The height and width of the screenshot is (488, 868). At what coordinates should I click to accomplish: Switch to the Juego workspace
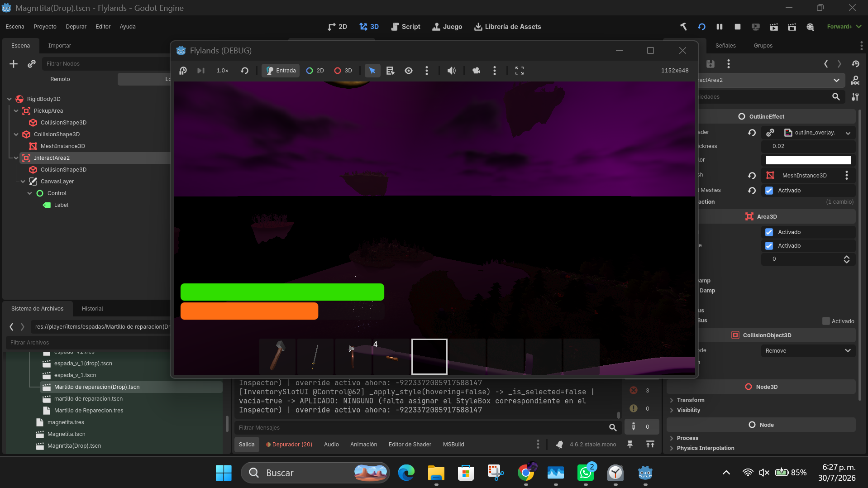click(x=447, y=27)
